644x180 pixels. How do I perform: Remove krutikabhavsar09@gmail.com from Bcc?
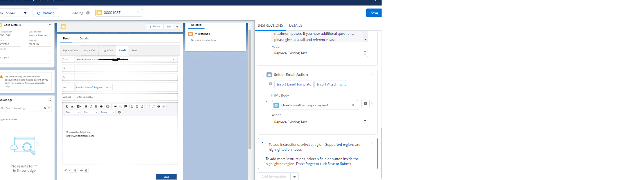tap(111, 88)
